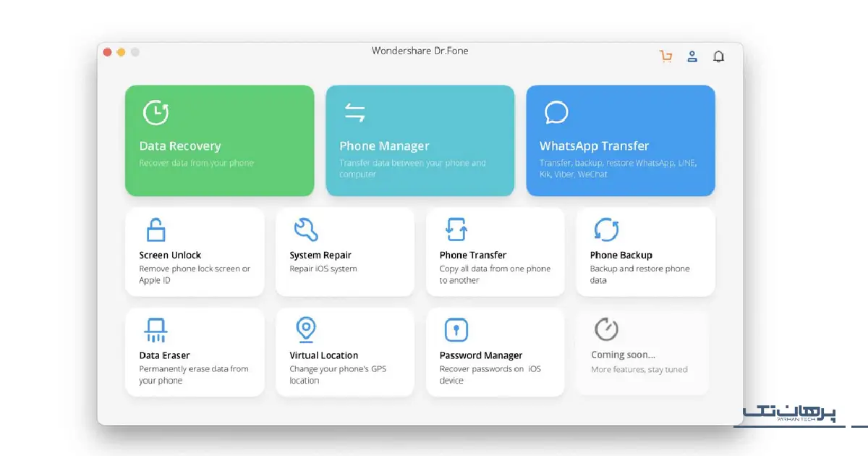
Task: Click the Screen Unlock title text
Action: click(170, 256)
